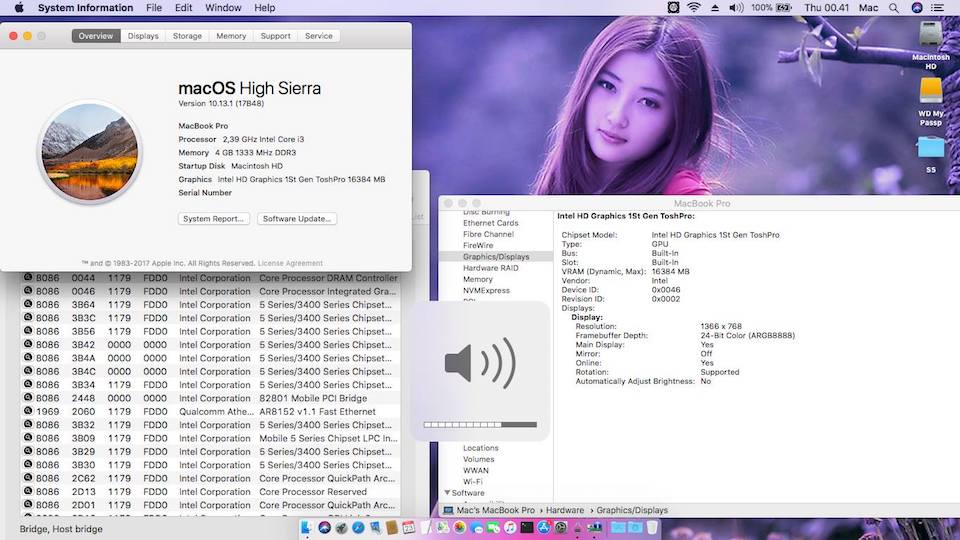The height and width of the screenshot is (540, 960).
Task: Click Wi-Fi status icon in menu bar
Action: point(694,7)
